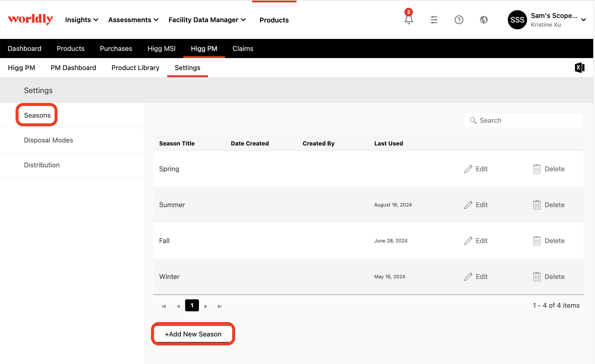Sort by Season Title column header

pyautogui.click(x=177, y=143)
